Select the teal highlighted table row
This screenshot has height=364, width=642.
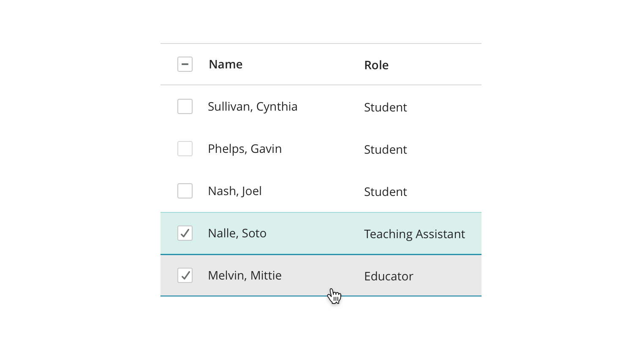(313, 233)
